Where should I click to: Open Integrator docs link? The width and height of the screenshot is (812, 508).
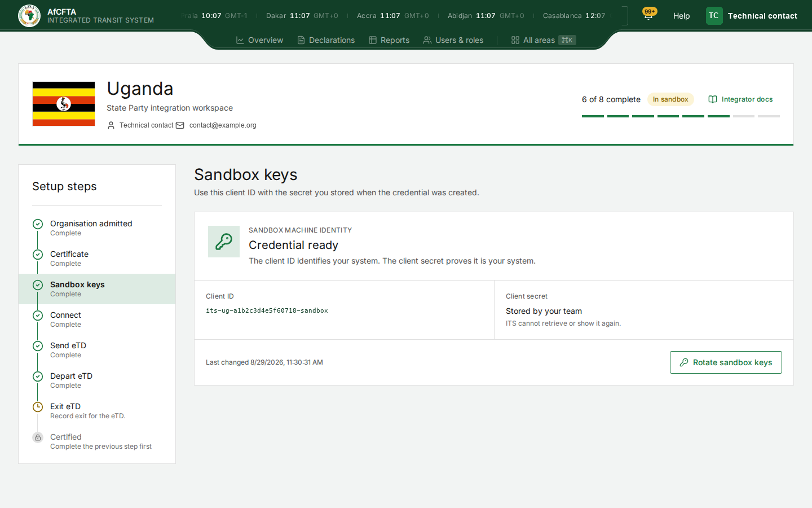tap(740, 99)
